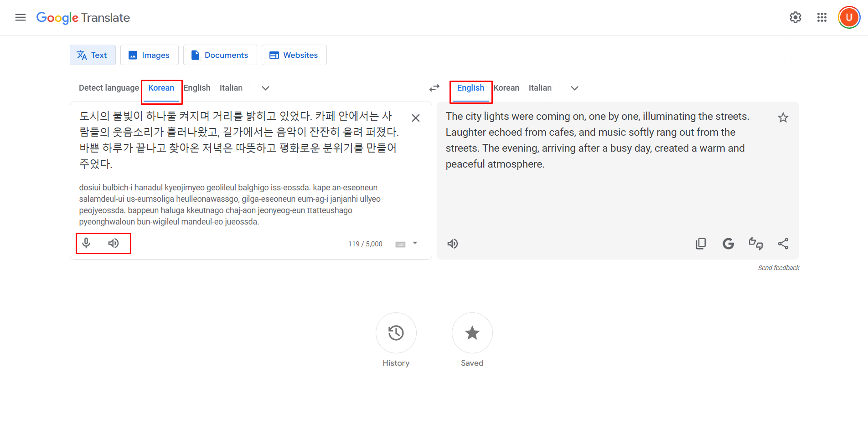Image resolution: width=868 pixels, height=429 pixels.
Task: Click the English translation output text
Action: click(x=597, y=140)
